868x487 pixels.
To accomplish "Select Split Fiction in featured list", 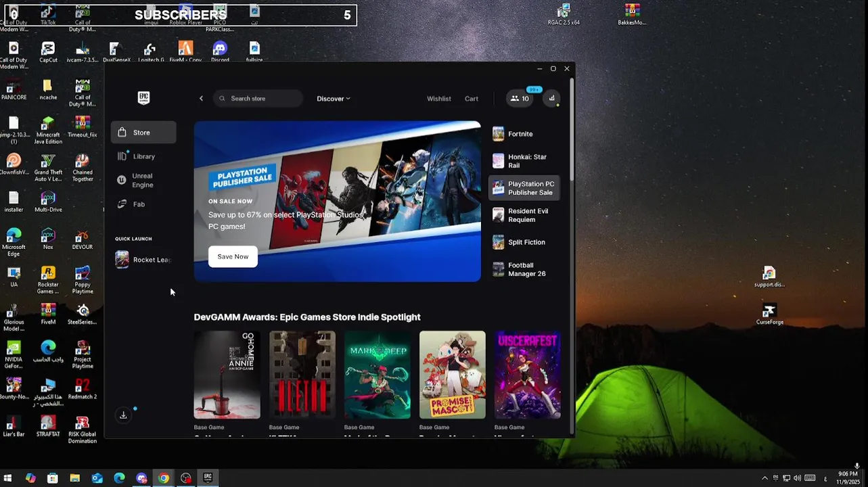I will (524, 242).
